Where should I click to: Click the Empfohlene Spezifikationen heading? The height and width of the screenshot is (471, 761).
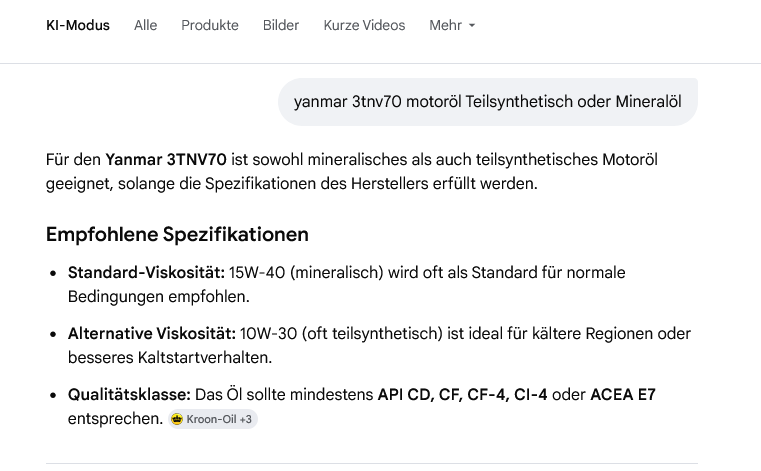click(x=177, y=234)
